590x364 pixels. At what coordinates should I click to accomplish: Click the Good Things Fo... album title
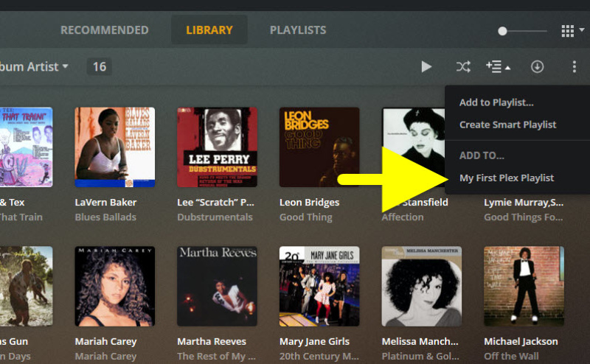pyautogui.click(x=524, y=217)
